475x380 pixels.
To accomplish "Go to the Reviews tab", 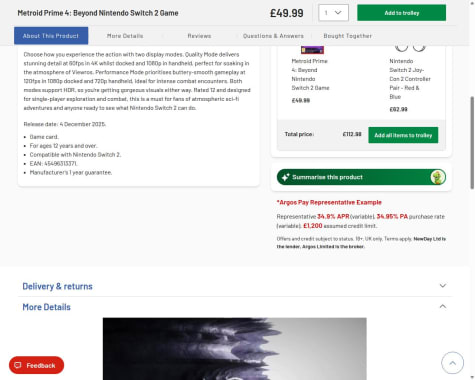I will 199,36.
